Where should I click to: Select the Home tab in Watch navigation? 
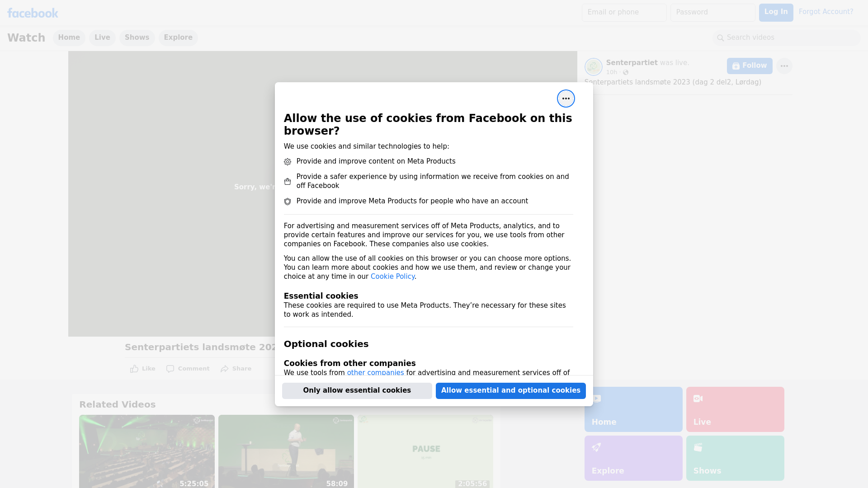(x=69, y=38)
